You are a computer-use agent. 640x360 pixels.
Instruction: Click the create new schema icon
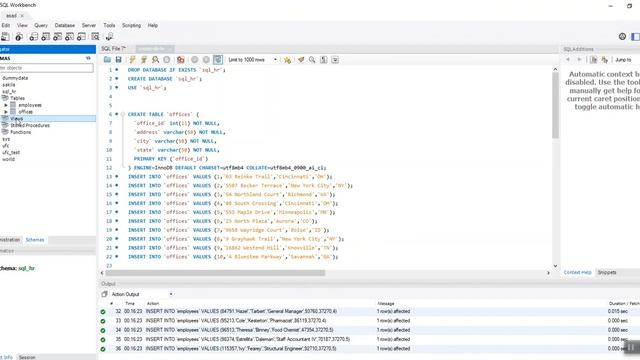pos(33,37)
